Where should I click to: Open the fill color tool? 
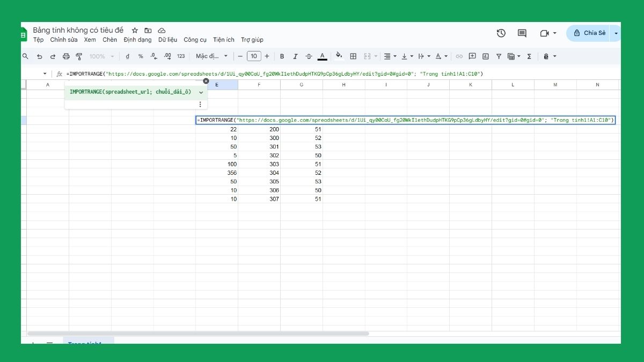(339, 56)
